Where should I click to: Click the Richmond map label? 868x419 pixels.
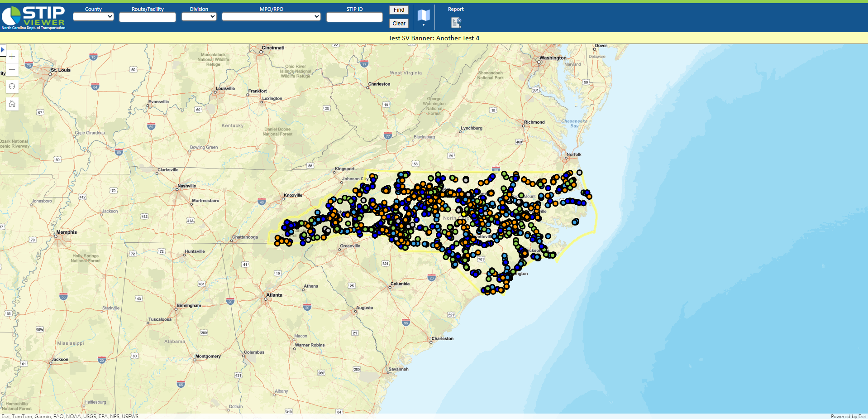(534, 122)
